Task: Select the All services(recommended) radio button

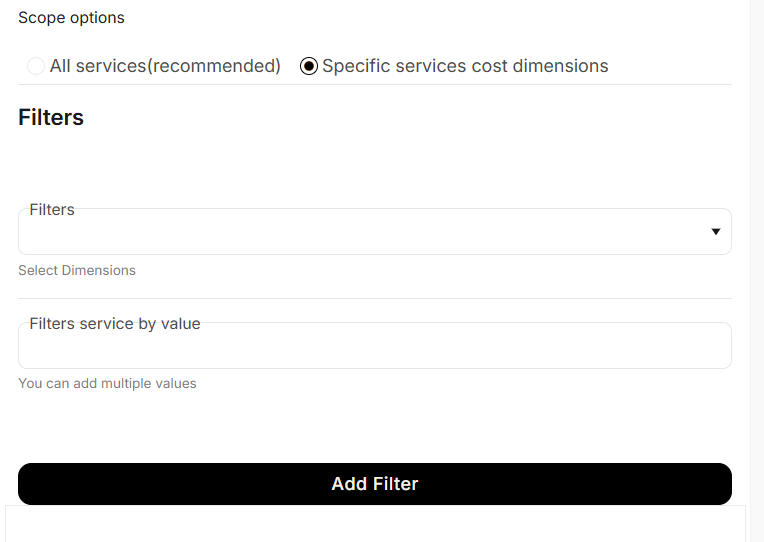Action: click(x=36, y=66)
